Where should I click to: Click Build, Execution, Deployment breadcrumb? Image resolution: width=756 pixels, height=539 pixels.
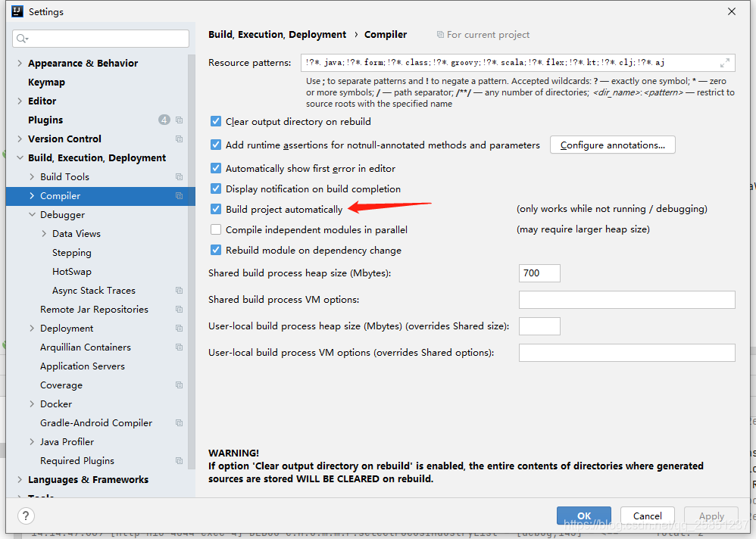click(277, 35)
